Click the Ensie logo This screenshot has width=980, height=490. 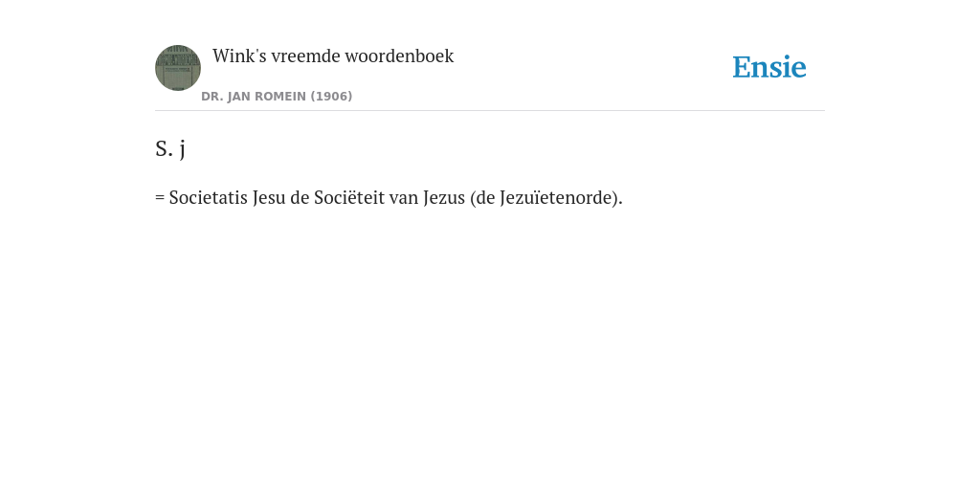769,67
